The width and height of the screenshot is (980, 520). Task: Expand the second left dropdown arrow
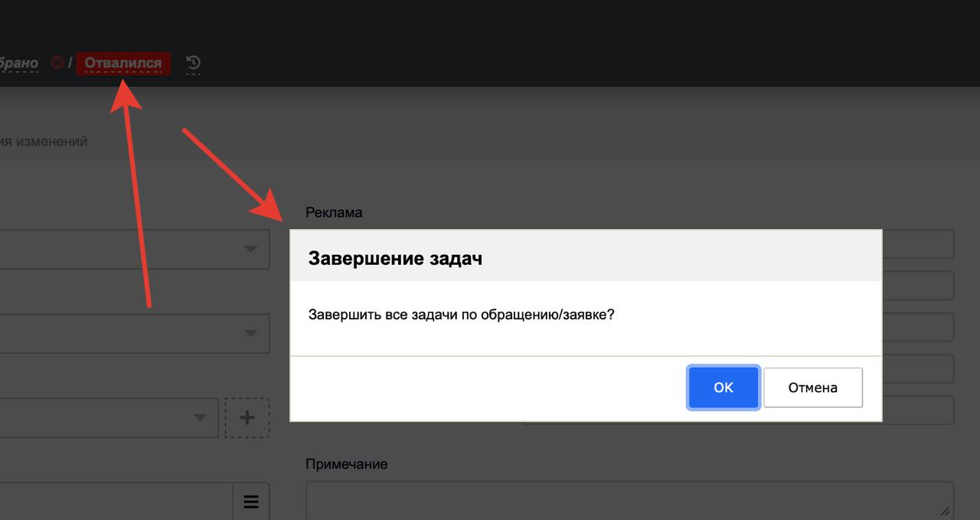tap(250, 333)
